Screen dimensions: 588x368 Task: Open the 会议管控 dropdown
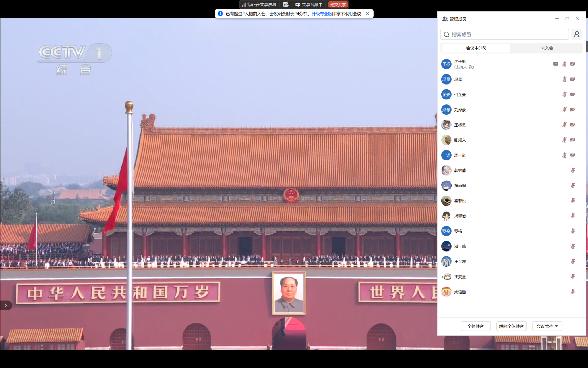click(547, 326)
